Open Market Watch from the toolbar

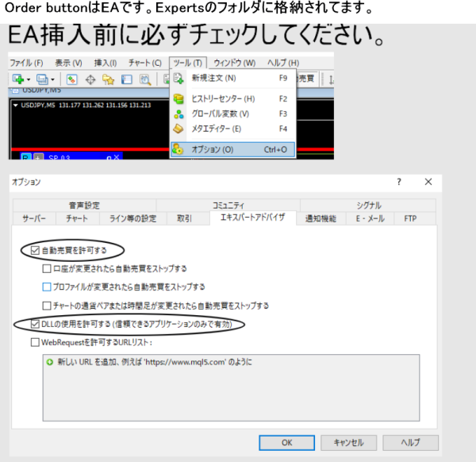click(71, 79)
